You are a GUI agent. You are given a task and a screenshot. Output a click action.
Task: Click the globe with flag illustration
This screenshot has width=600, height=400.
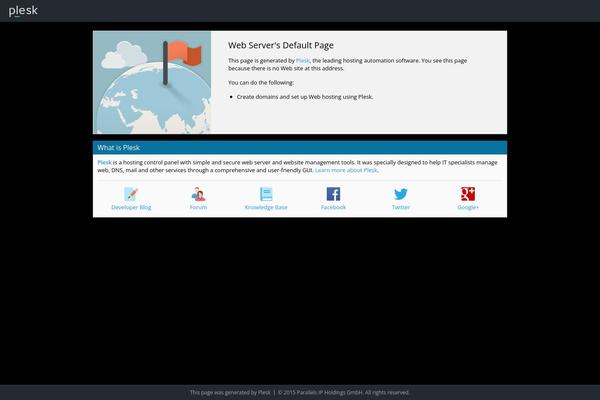(x=152, y=82)
